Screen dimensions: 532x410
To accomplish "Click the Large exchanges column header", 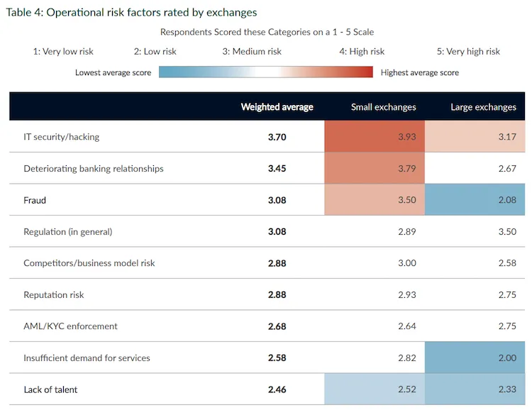I will coord(484,107).
